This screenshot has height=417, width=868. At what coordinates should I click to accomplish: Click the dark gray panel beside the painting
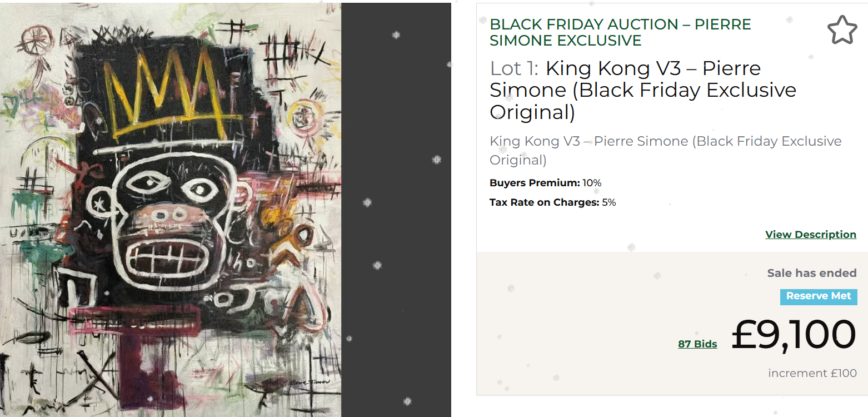[396, 209]
